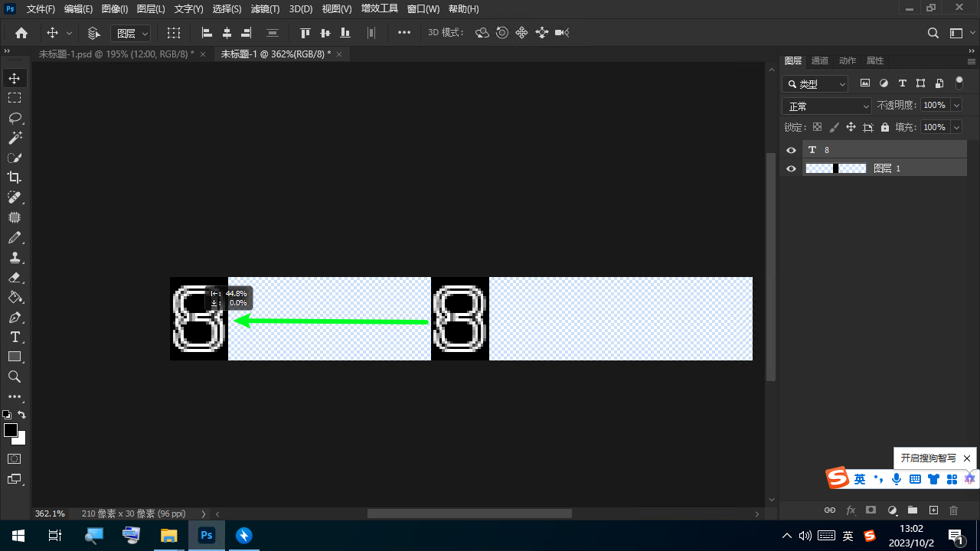
Task: Switch to the 通道 panel tab
Action: click(x=820, y=60)
